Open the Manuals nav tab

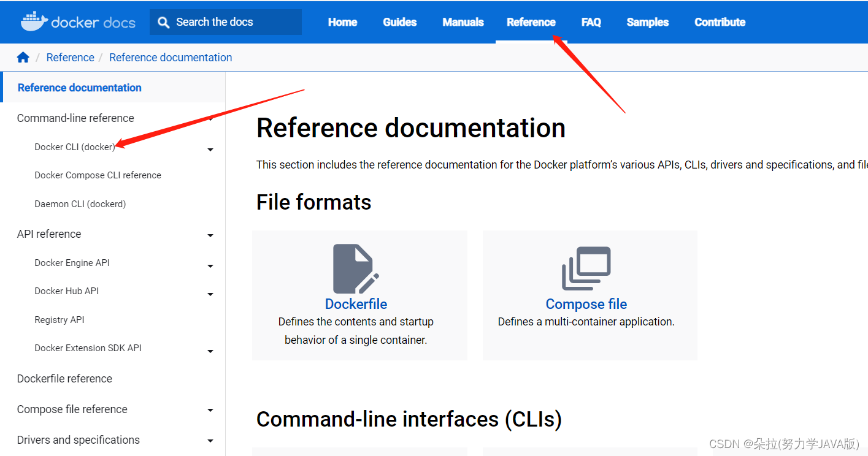click(463, 22)
